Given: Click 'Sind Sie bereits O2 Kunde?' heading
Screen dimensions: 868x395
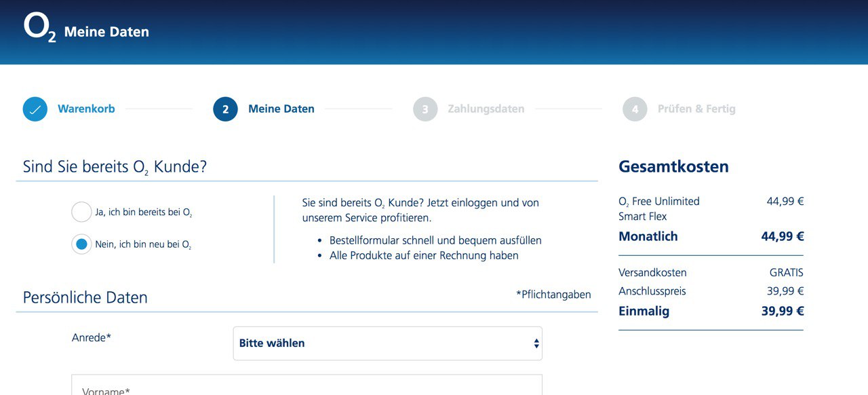Looking at the screenshot, I should 115,167.
